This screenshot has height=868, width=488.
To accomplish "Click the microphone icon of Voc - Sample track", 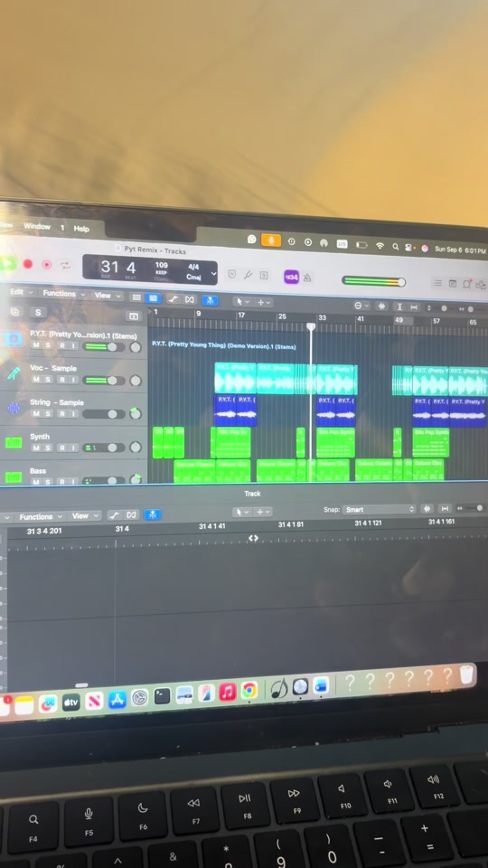I will click(14, 374).
